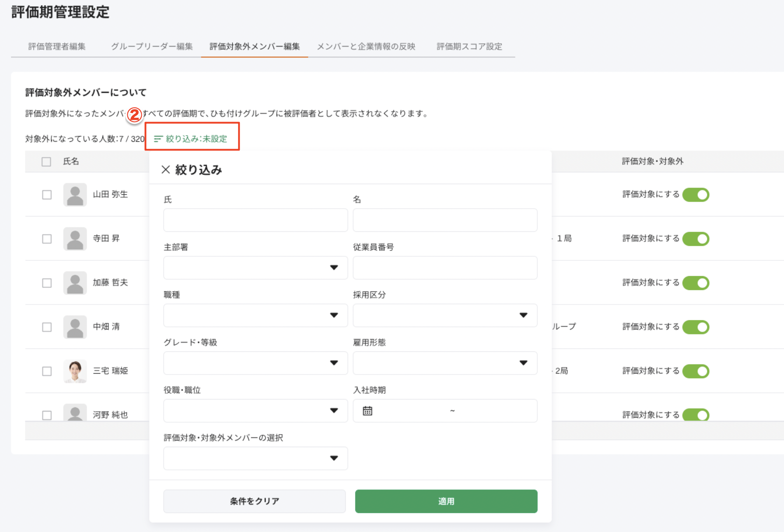
Task: Click 河野 純也's avatar icon
Action: pyautogui.click(x=75, y=413)
